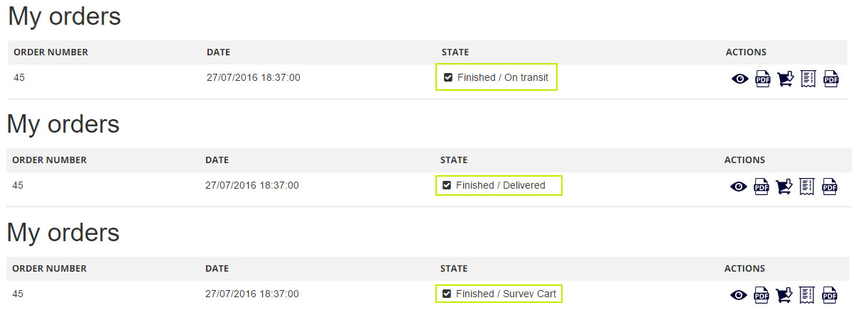Screen dimensions: 868x327
Task: Open receipt icon in Survey Cart row
Action: tap(806, 295)
